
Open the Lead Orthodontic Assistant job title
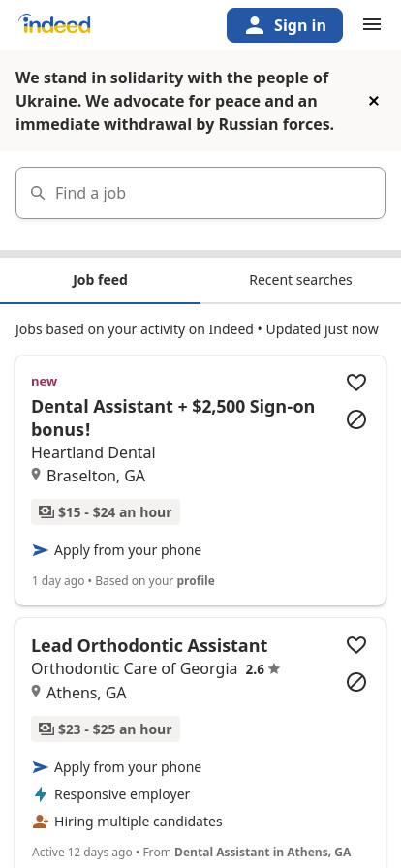click(x=149, y=645)
